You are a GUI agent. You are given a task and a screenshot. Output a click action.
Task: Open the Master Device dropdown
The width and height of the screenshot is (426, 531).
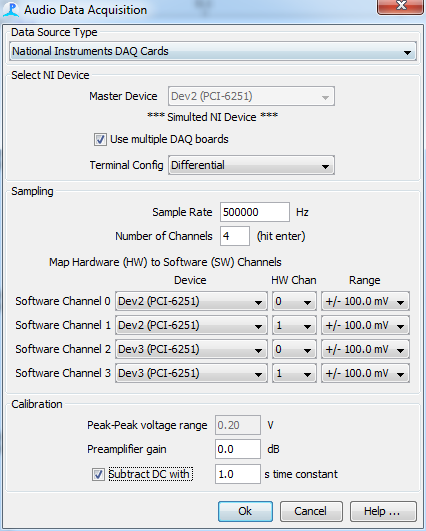pyautogui.click(x=251, y=96)
